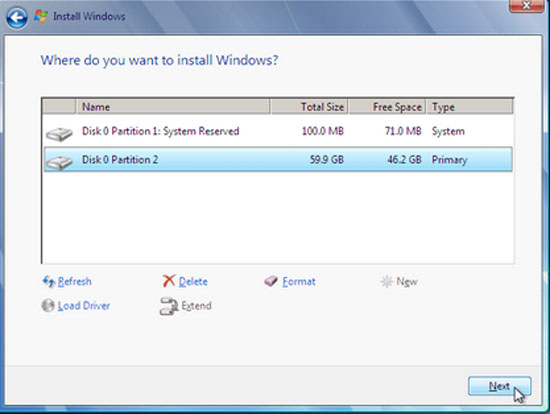Viewport: 550px width, 414px height.
Task: Continue with the Next button
Action: tap(499, 386)
